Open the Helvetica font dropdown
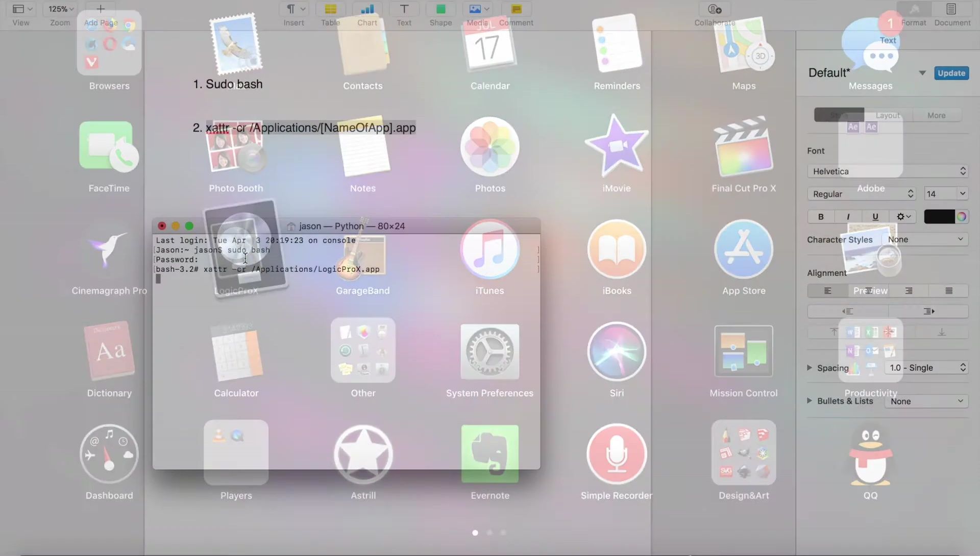Image resolution: width=980 pixels, height=556 pixels. pos(888,171)
